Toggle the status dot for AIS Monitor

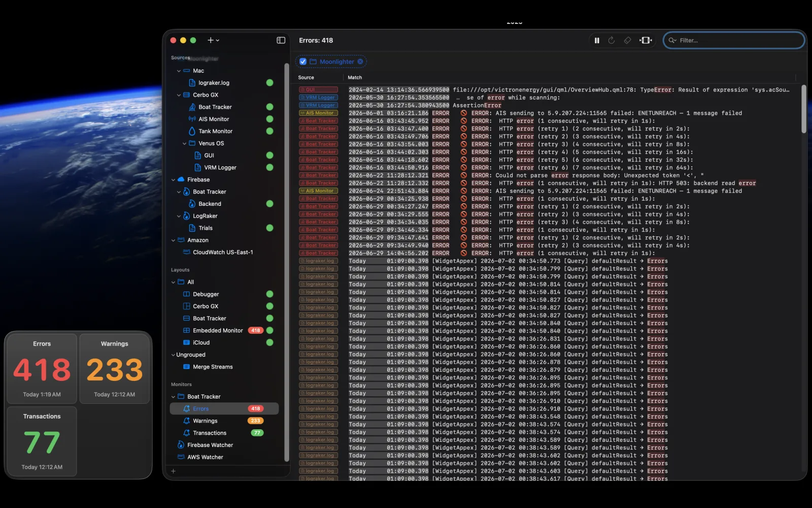(x=269, y=119)
